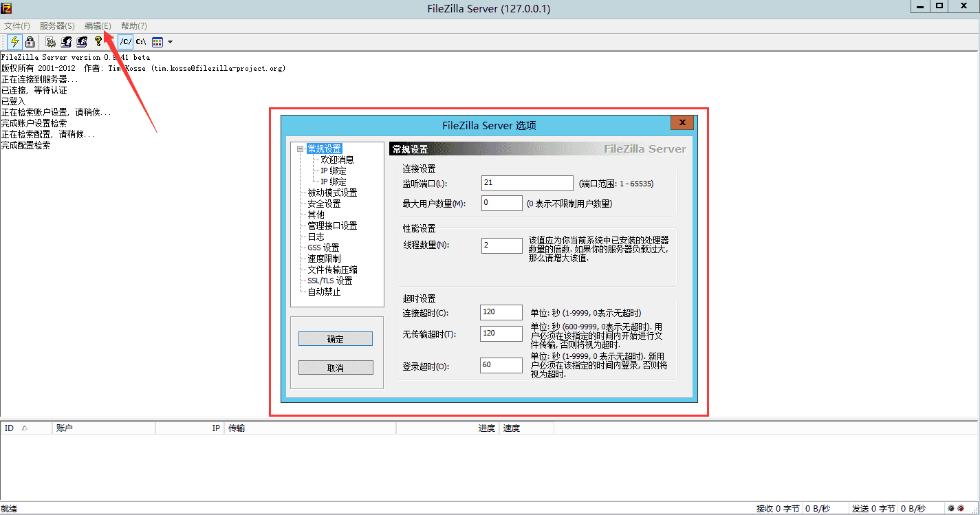Click 接收 0 字节 in the status bar
The image size is (980, 515).
(778, 509)
